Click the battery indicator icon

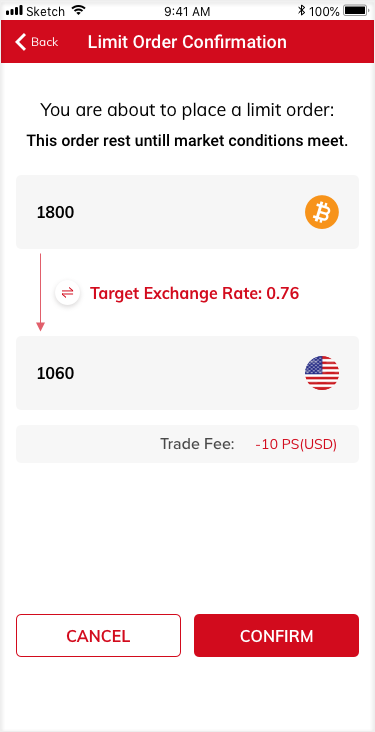click(x=356, y=11)
